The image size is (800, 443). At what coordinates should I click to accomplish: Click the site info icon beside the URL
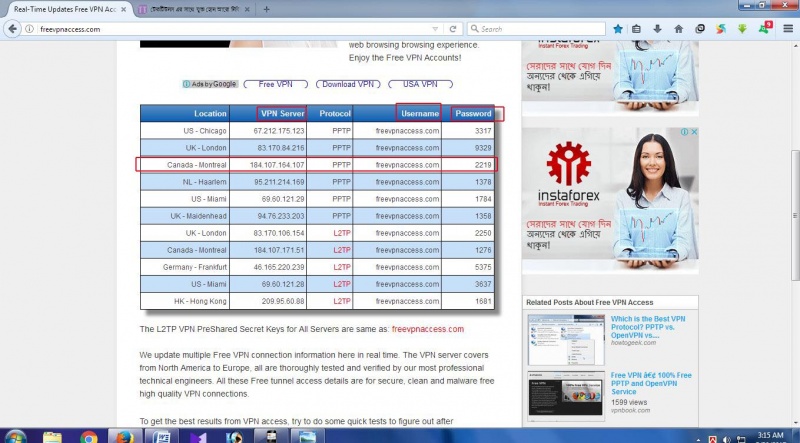click(29, 29)
